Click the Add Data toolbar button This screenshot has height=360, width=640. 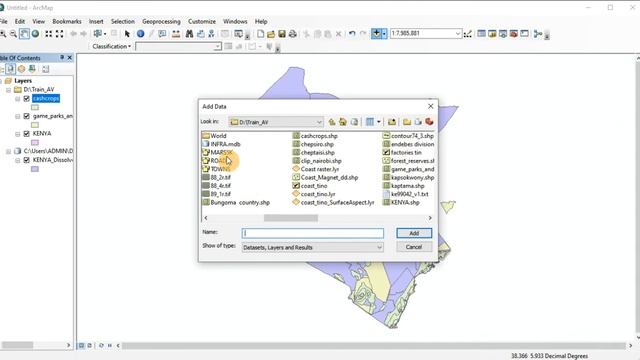[376, 33]
